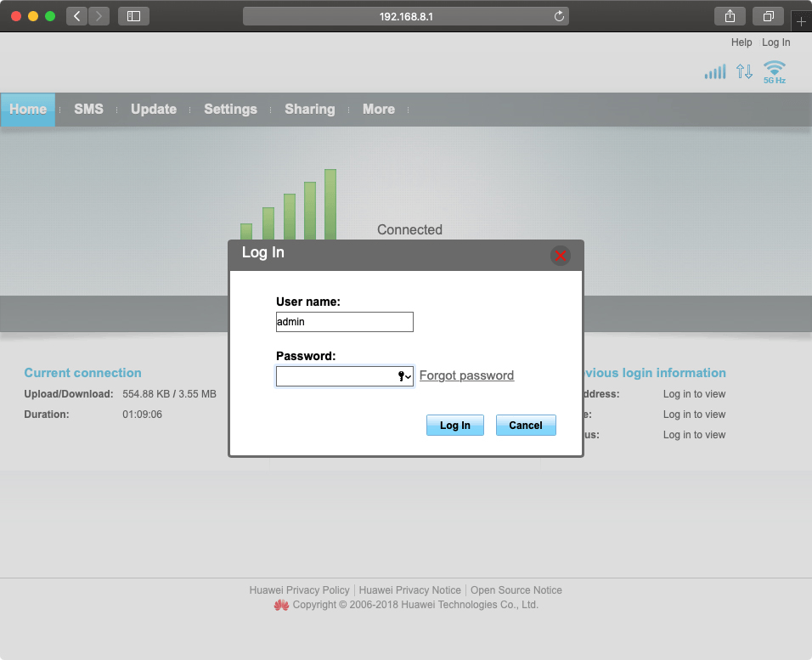Reload the page in the address bar
Image resolution: width=812 pixels, height=660 pixels.
[x=559, y=16]
